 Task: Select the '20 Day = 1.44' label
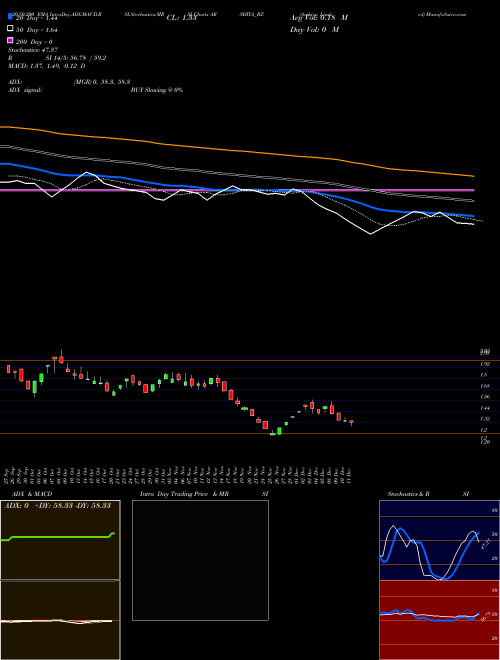[37, 18]
